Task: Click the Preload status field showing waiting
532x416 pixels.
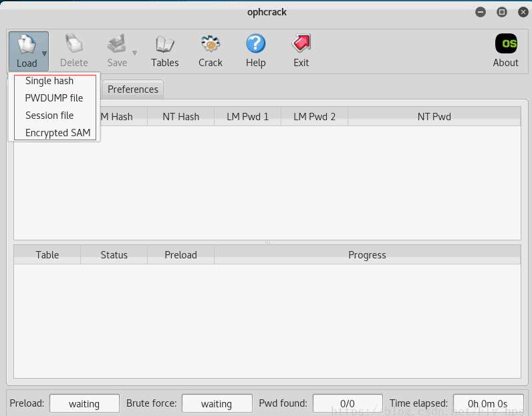Action: (x=84, y=403)
